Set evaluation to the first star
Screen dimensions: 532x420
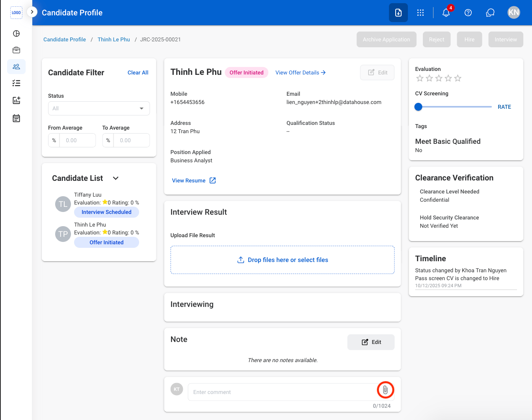tap(420, 78)
